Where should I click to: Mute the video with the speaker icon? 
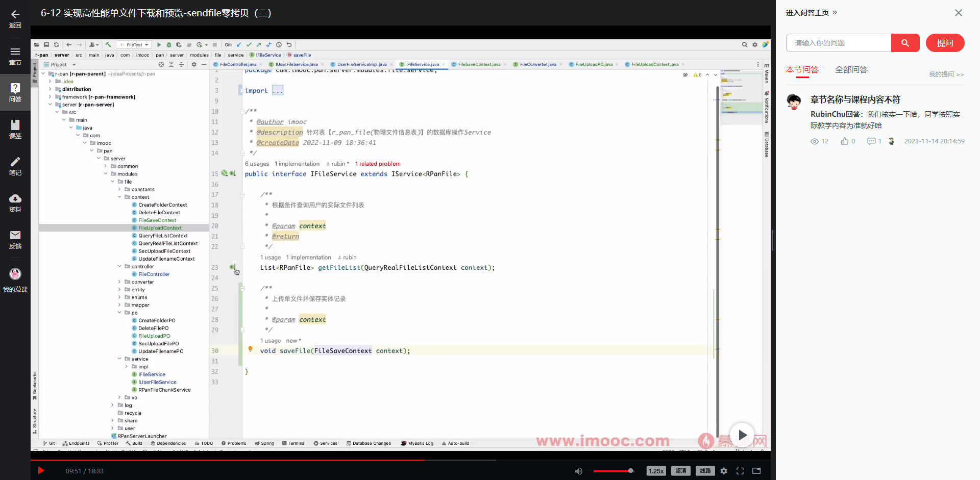point(579,471)
